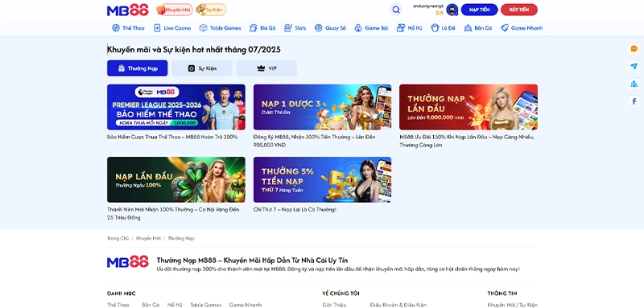The image size is (644, 308).
Task: Open Thể Thao menu item
Action: [x=128, y=28]
